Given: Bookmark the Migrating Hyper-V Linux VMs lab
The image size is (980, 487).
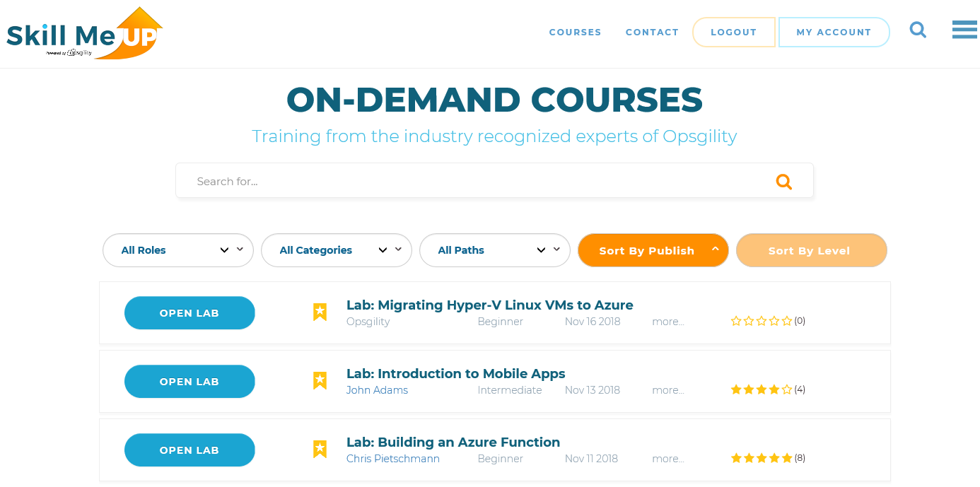Looking at the screenshot, I should click(x=320, y=312).
